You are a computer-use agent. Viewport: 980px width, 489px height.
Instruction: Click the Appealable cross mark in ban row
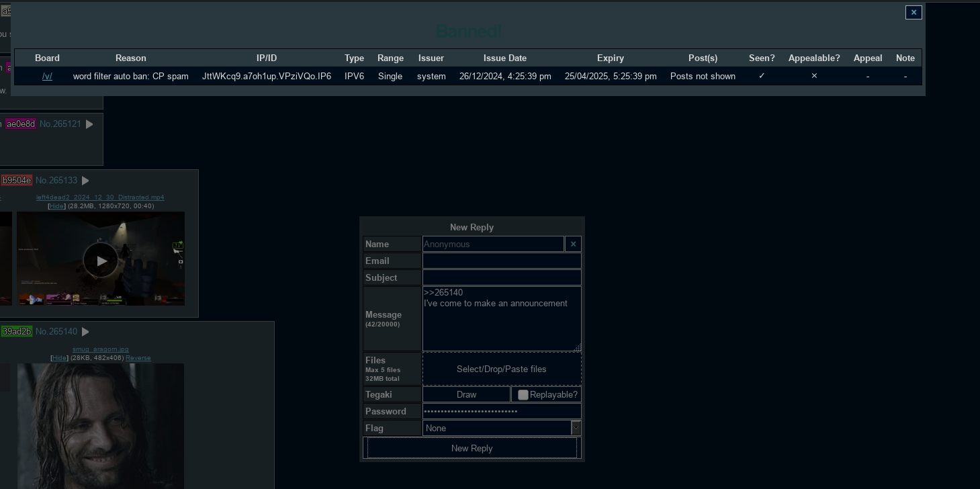[x=814, y=76]
